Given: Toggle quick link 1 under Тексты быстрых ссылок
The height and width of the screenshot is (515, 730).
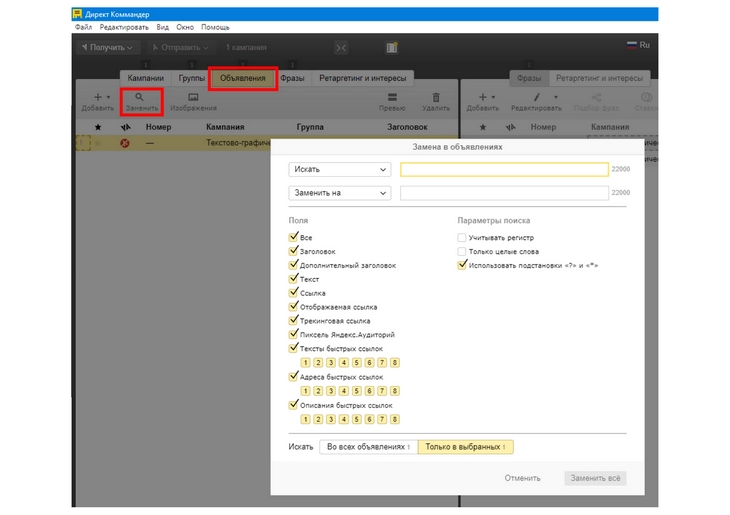Looking at the screenshot, I should (x=305, y=362).
